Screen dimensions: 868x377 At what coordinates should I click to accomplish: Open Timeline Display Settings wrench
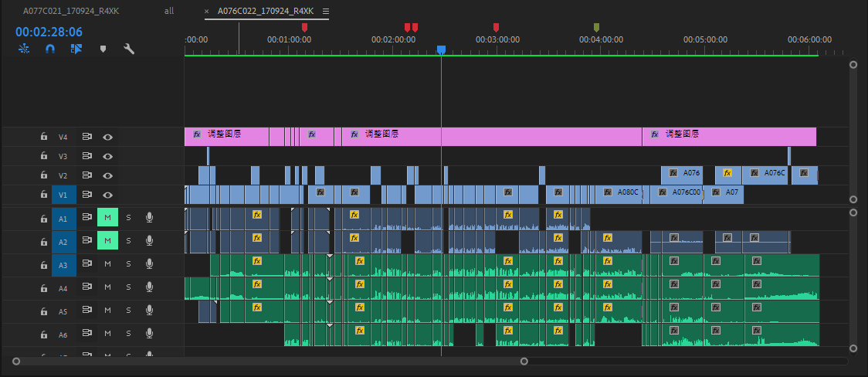point(129,49)
